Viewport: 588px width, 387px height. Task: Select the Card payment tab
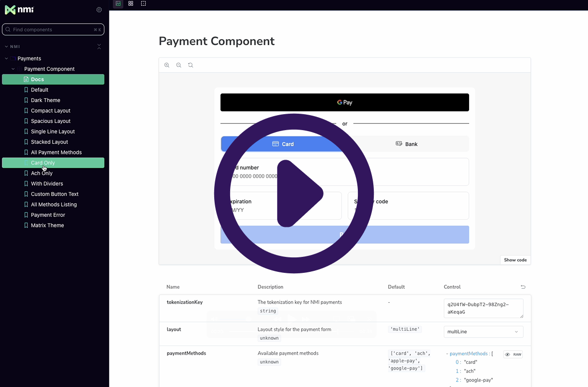[283, 144]
